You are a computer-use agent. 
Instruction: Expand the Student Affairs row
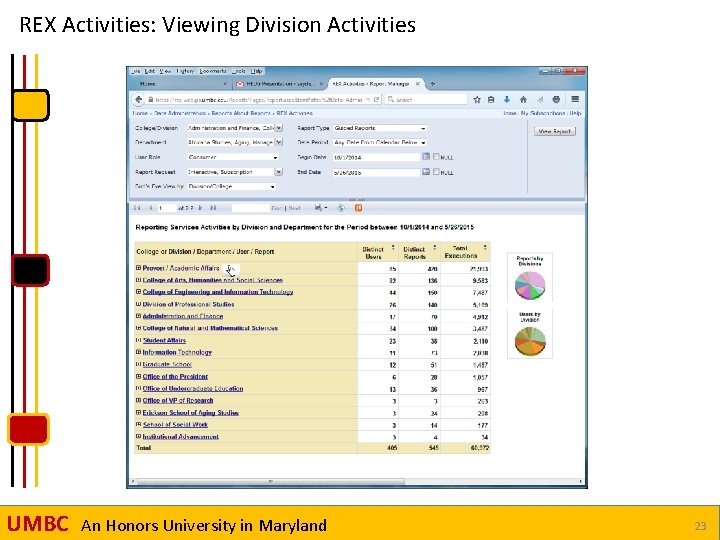tap(138, 340)
